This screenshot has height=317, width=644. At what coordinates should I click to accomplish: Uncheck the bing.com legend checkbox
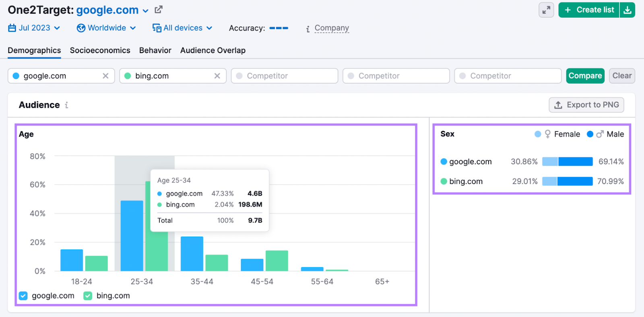tap(88, 296)
